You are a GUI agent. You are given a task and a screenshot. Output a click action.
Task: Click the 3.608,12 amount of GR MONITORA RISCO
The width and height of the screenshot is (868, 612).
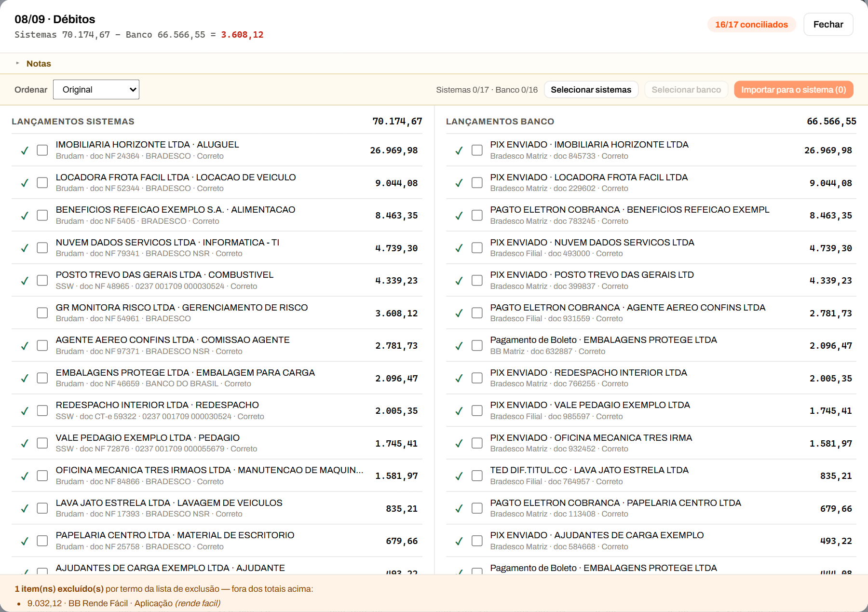[396, 313]
